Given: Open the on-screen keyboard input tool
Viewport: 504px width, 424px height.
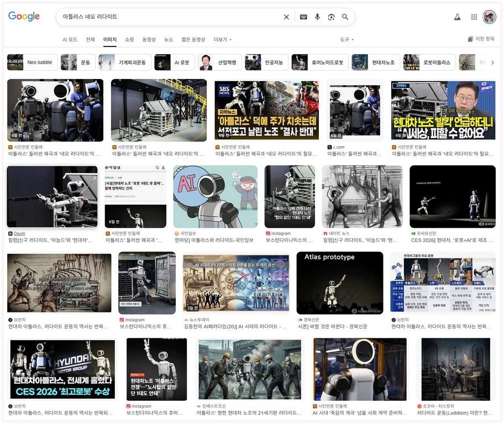Looking at the screenshot, I should (303, 17).
